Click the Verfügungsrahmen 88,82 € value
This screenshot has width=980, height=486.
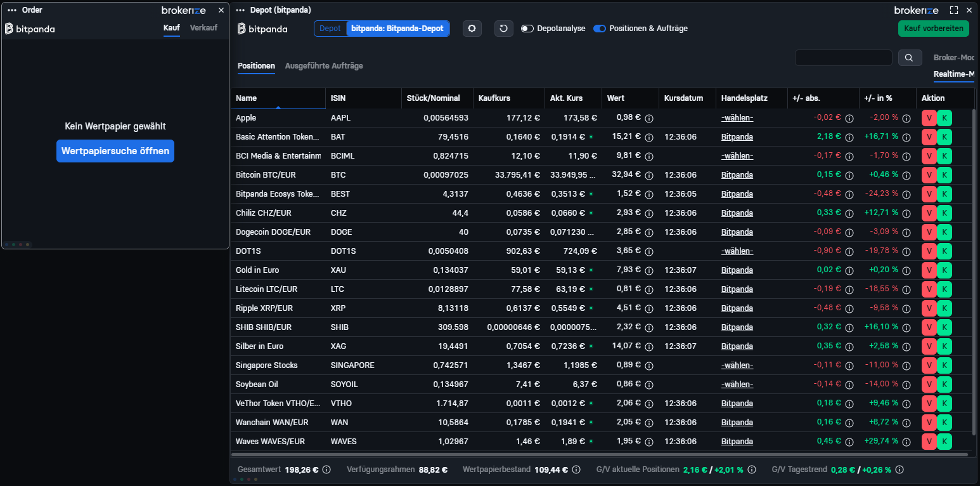(434, 470)
